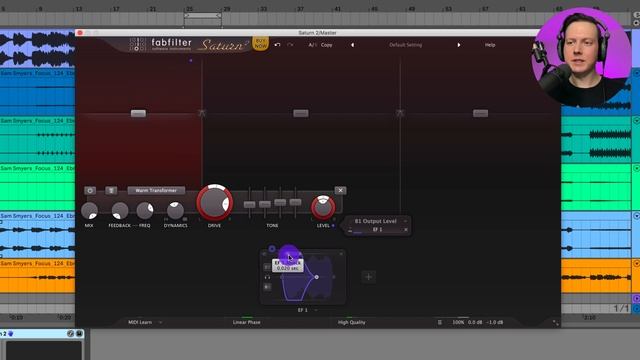Click the first track's round button at right edge
Viewport: 640px width, 360px height.
coord(636,73)
